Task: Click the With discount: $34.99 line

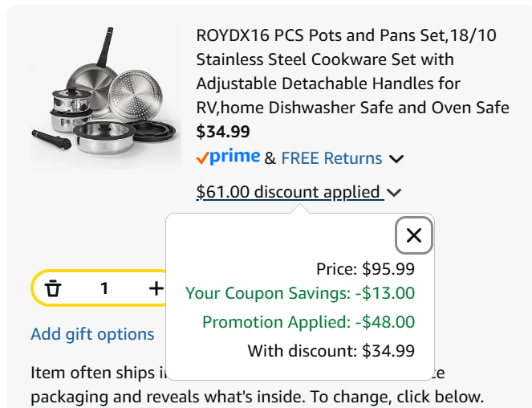Action: (x=331, y=350)
